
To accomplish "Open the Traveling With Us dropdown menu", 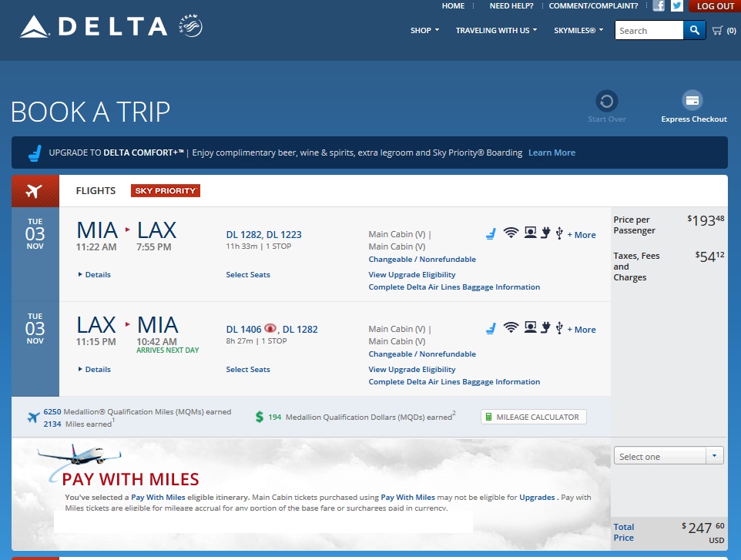I will point(496,31).
